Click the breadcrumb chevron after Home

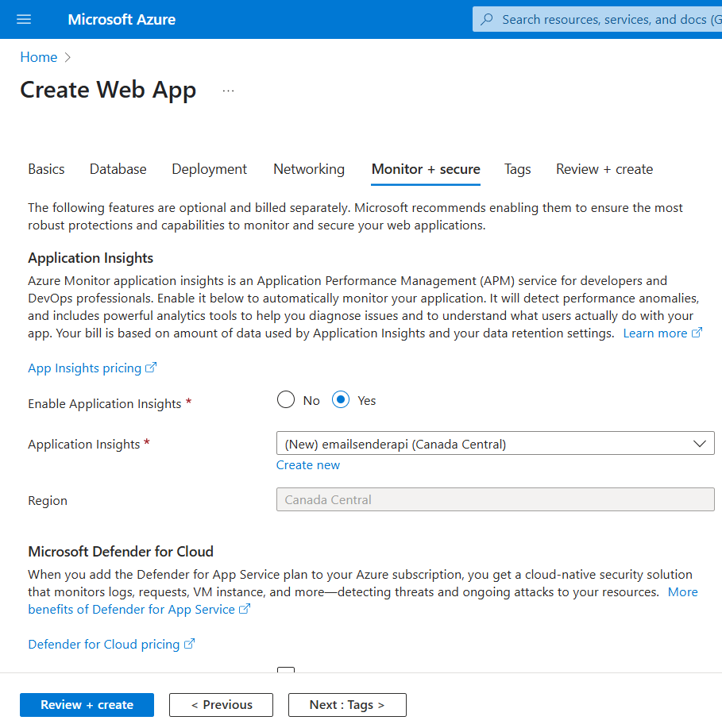pos(68,57)
